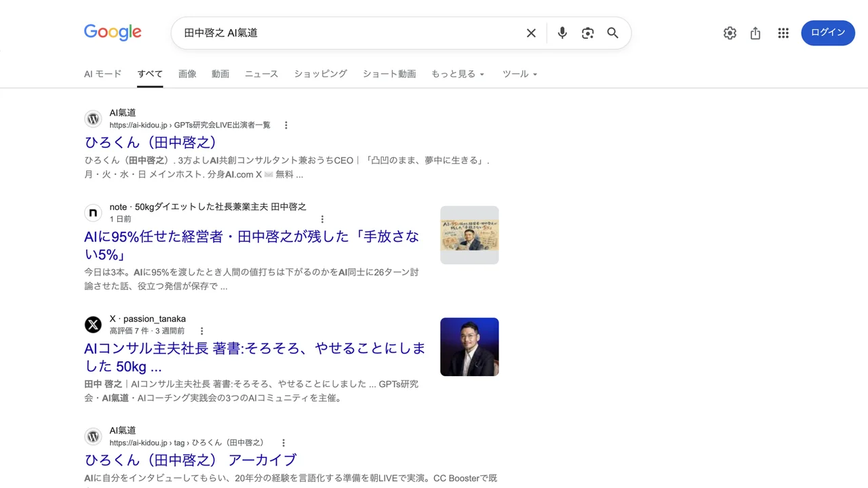Screen dimensions: 868x488
Task: Click ai-kidou.jp › tag URL text
Action: tap(187, 443)
